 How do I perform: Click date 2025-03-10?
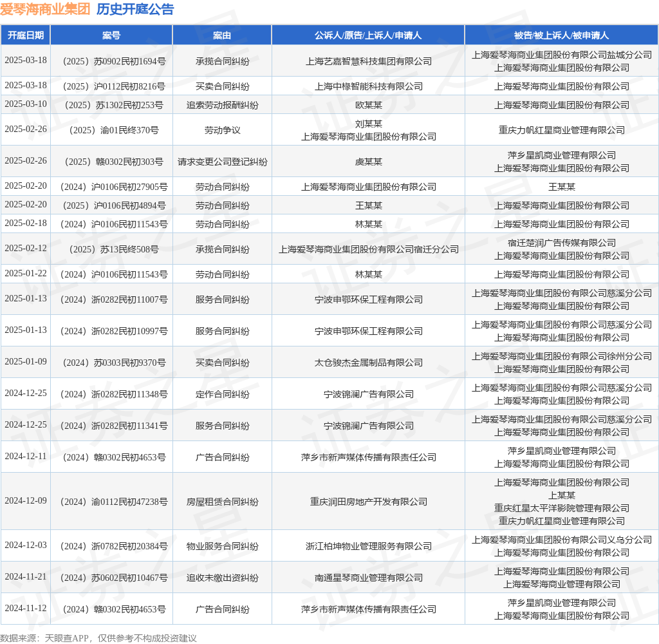click(26, 104)
